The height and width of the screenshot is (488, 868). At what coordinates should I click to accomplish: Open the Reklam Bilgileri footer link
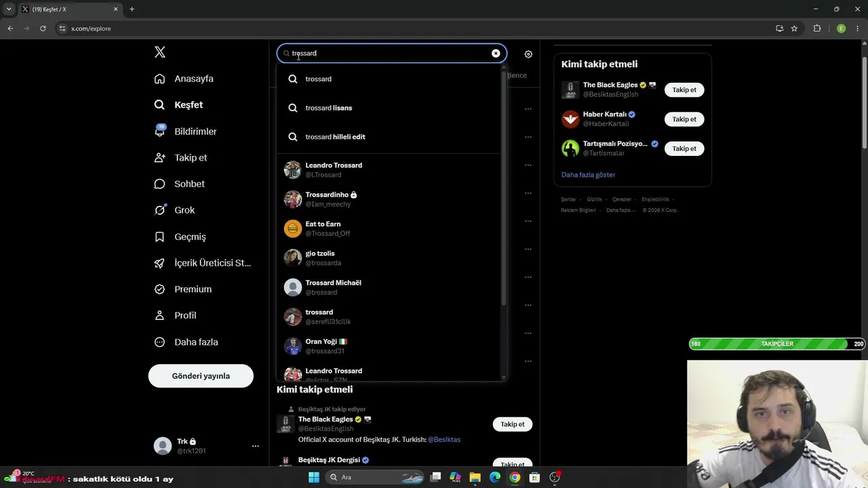point(578,210)
